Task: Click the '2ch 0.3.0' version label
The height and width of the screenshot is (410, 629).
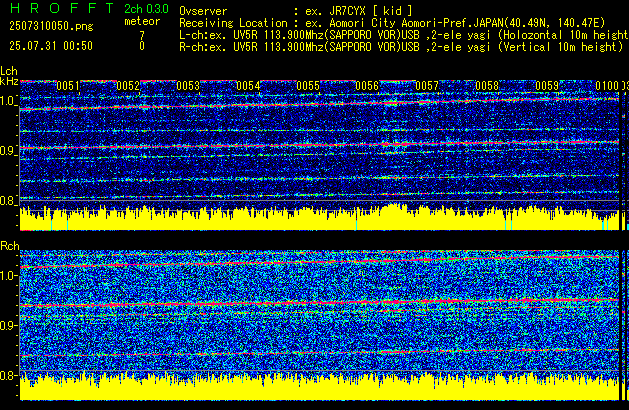Action: point(146,9)
